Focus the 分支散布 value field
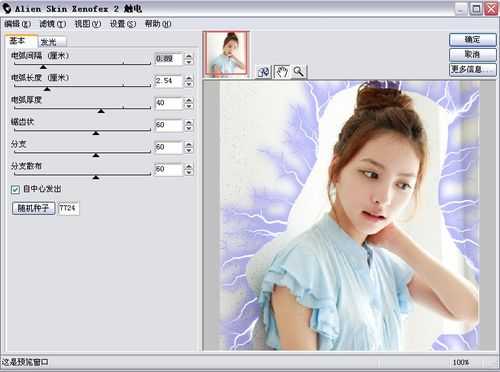Screen dimensions: 500x372 click(x=169, y=169)
